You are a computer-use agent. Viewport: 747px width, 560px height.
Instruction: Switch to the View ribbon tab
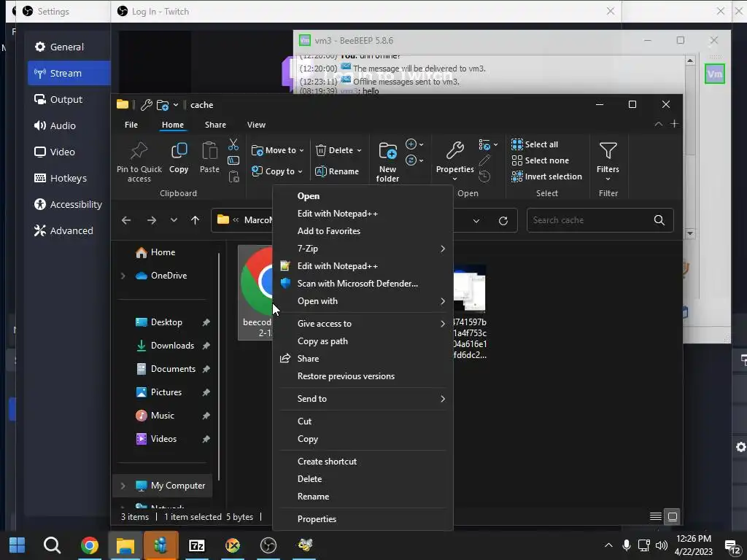tap(256, 125)
